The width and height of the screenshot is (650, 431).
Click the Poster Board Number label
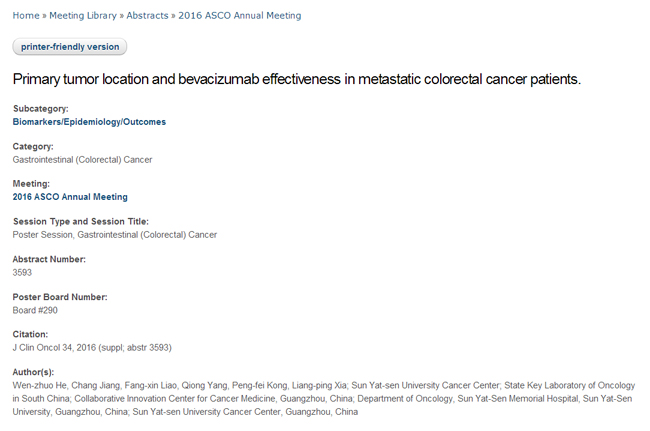click(59, 296)
